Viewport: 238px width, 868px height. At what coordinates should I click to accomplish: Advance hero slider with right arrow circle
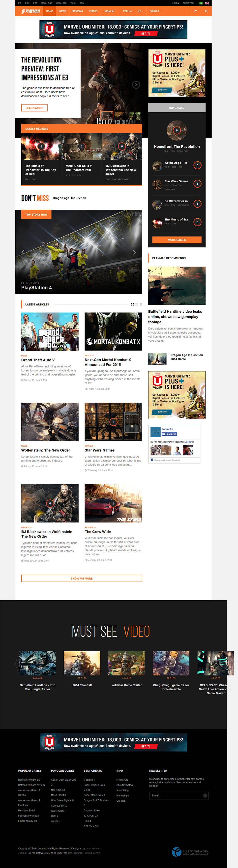click(136, 85)
